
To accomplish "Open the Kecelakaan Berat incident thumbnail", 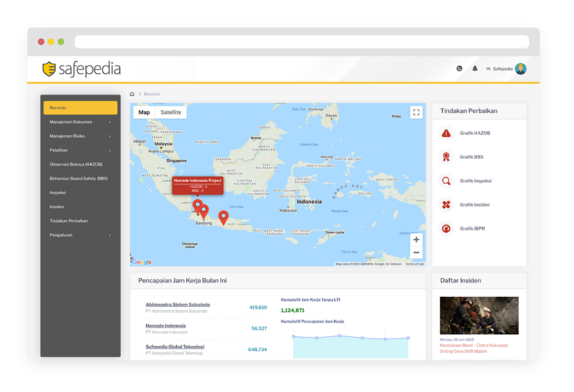I will pyautogui.click(x=478, y=315).
